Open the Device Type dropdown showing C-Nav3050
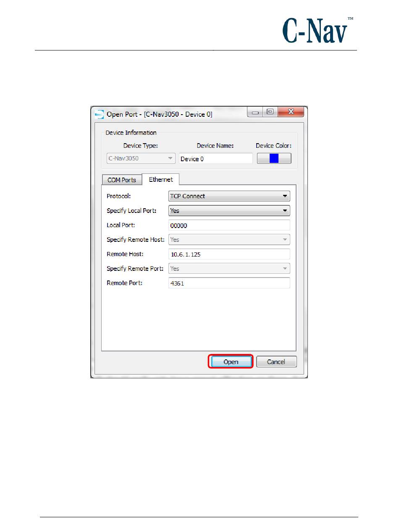399x532 pixels. [x=141, y=159]
